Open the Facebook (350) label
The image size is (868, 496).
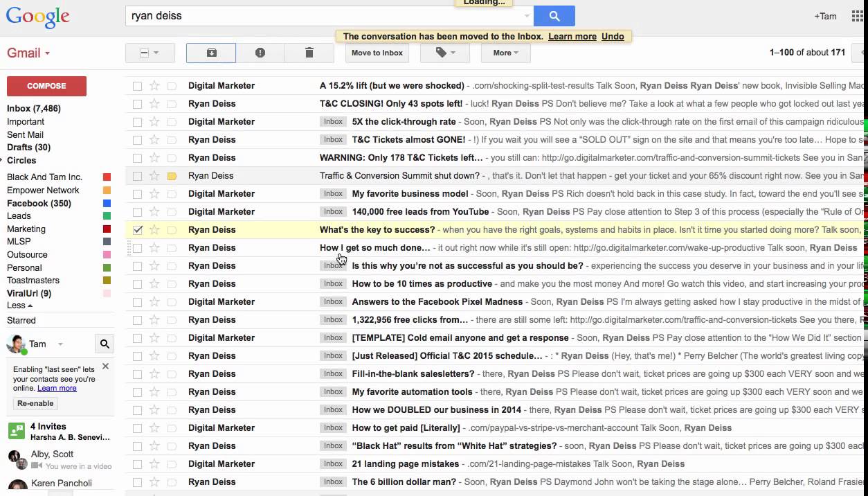39,203
